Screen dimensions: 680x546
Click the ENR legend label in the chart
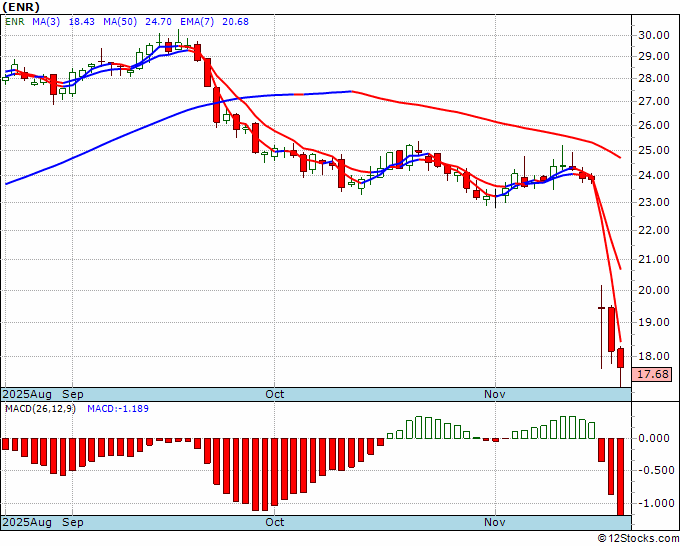pos(15,22)
